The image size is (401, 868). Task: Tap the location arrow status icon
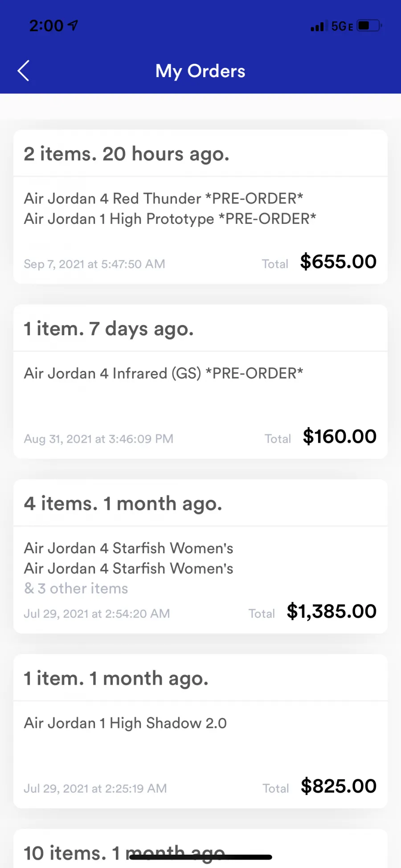coord(73,25)
